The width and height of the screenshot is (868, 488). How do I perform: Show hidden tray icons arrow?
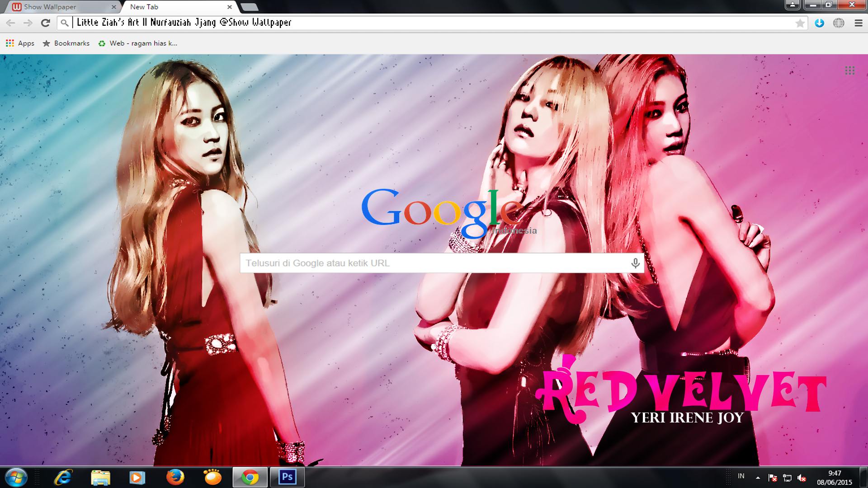[758, 478]
